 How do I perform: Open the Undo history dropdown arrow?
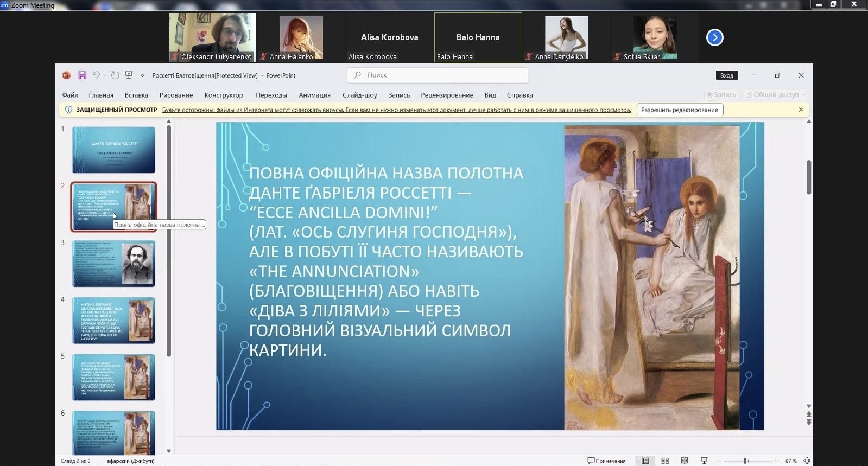pyautogui.click(x=104, y=75)
